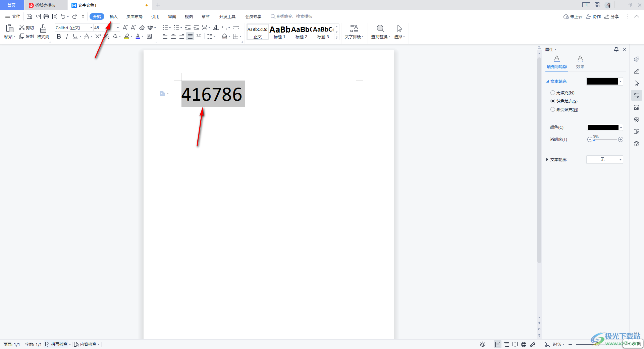Click the Print icon in quick access toolbar
The width and height of the screenshot is (644, 349).
(46, 16)
